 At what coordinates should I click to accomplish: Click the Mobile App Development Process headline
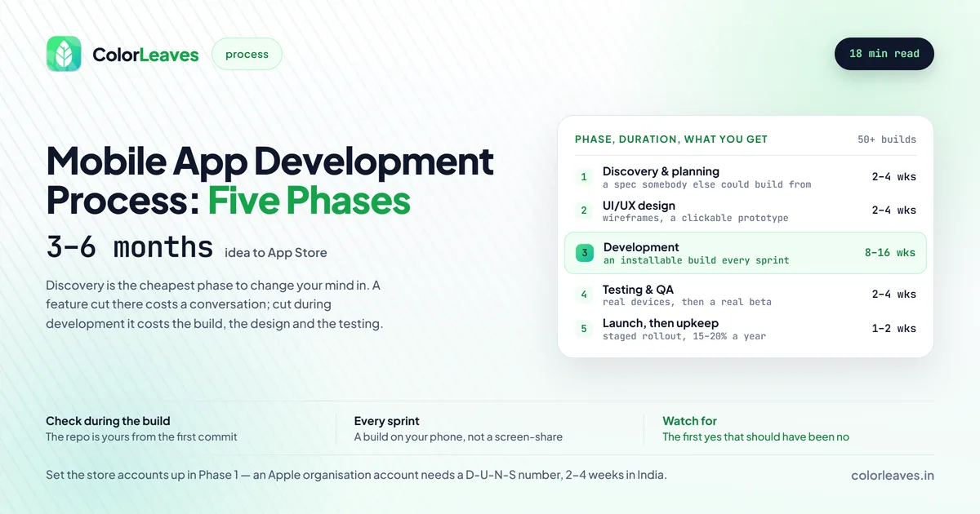[270, 180]
